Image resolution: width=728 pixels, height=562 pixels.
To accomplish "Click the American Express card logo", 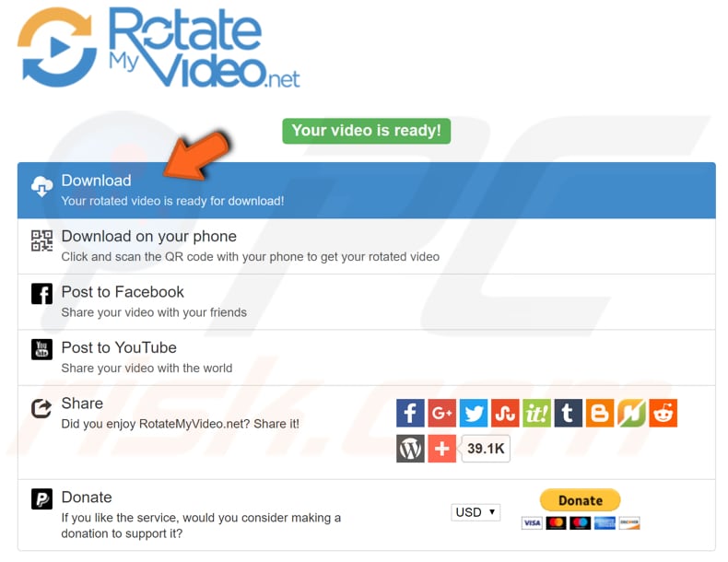I will tap(605, 523).
